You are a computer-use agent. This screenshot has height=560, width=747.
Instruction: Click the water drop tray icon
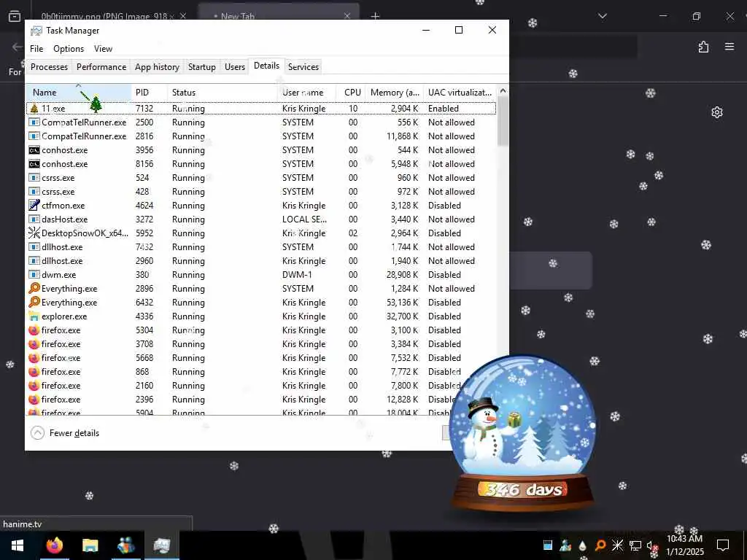[x=583, y=545]
